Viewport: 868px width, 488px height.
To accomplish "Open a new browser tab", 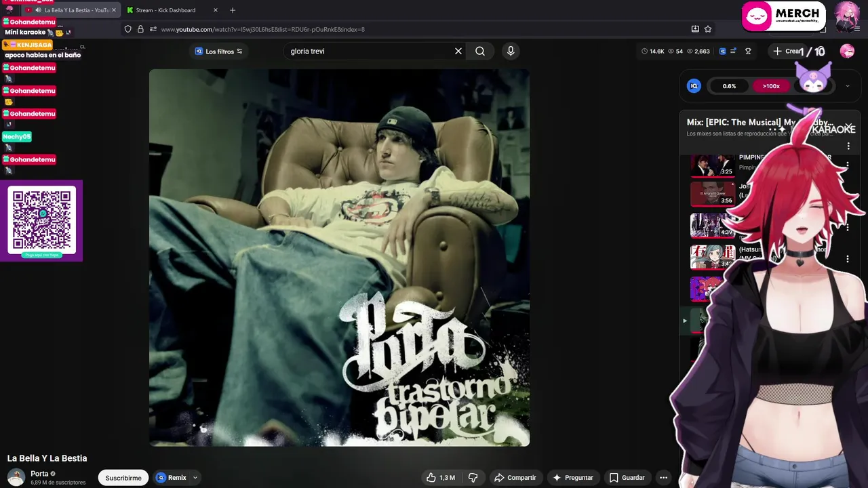I will click(x=233, y=10).
